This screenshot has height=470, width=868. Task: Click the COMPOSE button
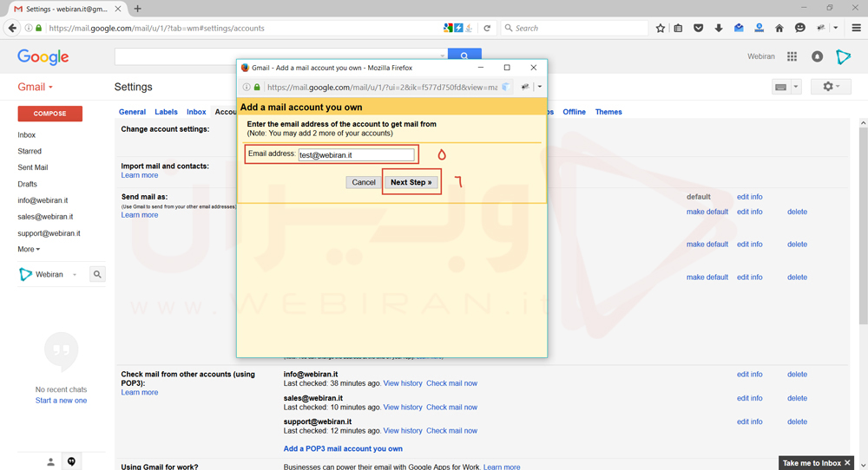tap(49, 114)
